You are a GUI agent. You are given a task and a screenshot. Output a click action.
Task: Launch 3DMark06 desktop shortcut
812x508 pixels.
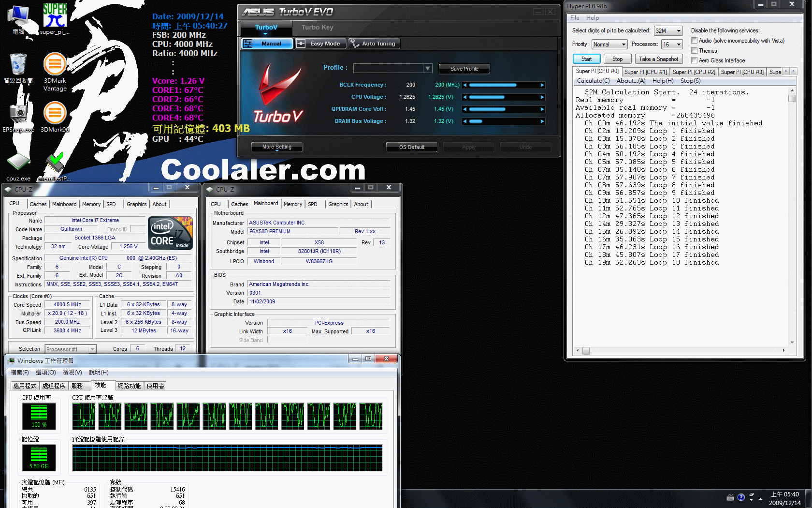(x=55, y=116)
